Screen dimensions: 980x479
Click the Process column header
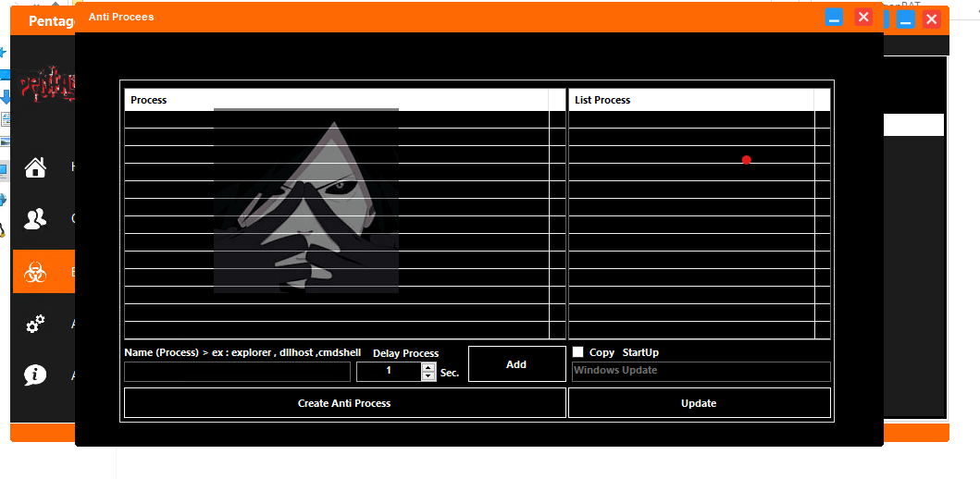336,100
